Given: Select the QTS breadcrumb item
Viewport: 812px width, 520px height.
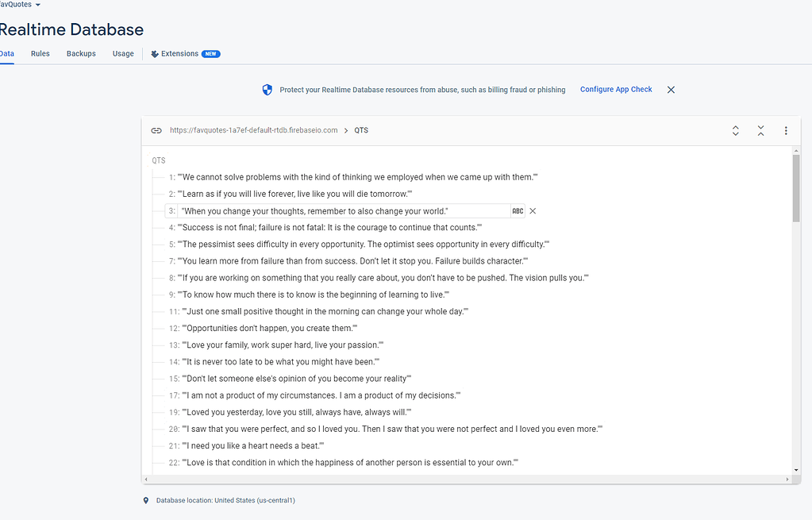Looking at the screenshot, I should tap(361, 130).
